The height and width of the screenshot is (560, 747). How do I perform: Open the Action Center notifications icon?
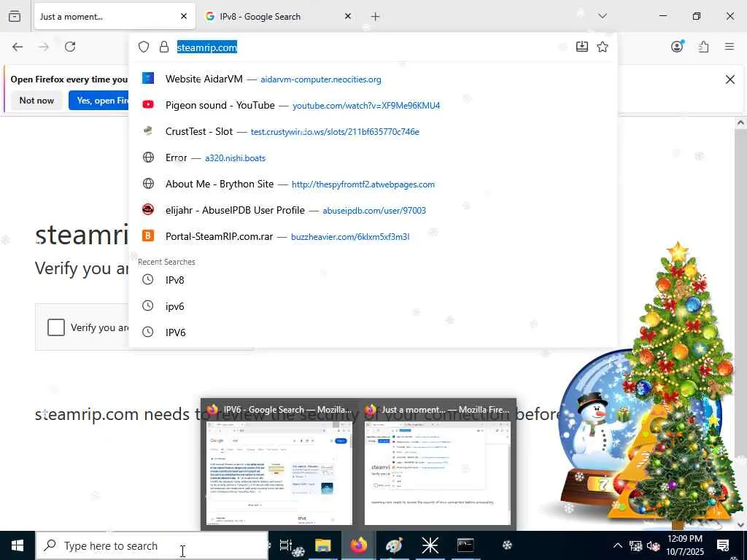point(723,545)
